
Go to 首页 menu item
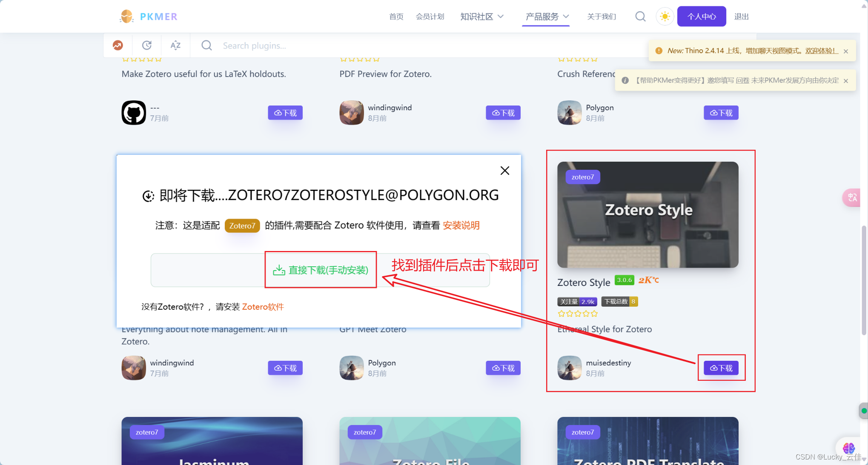coord(396,17)
